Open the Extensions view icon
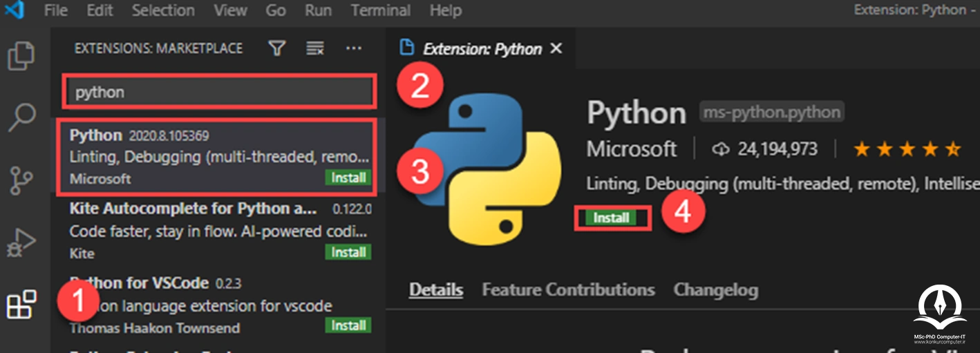 point(21,304)
